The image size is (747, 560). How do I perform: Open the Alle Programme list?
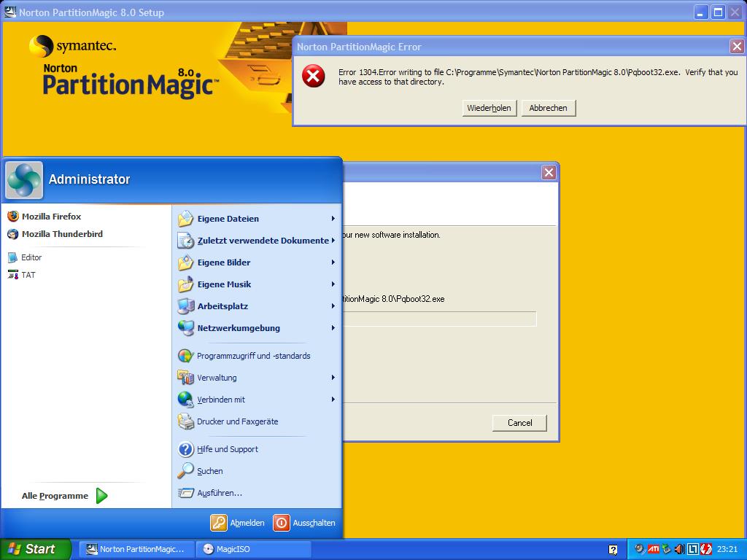[x=64, y=496]
